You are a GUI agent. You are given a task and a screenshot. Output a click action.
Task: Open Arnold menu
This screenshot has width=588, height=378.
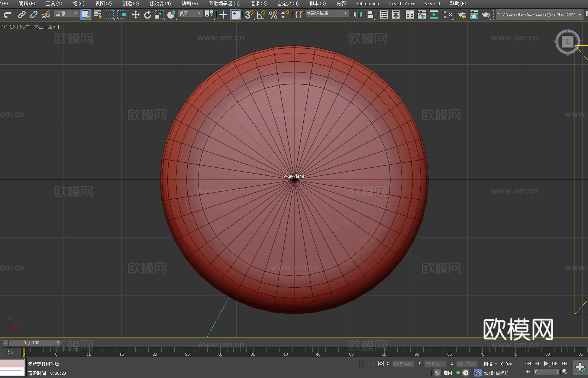tap(432, 3)
